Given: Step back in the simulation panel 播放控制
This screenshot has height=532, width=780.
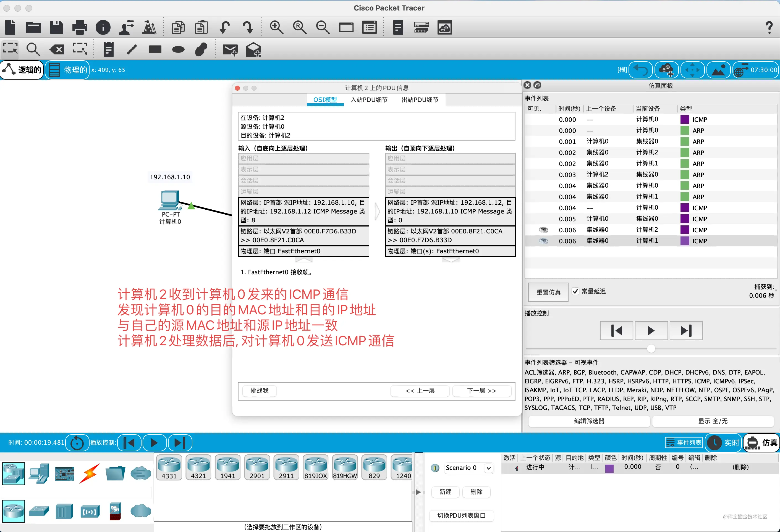Looking at the screenshot, I should click(617, 331).
